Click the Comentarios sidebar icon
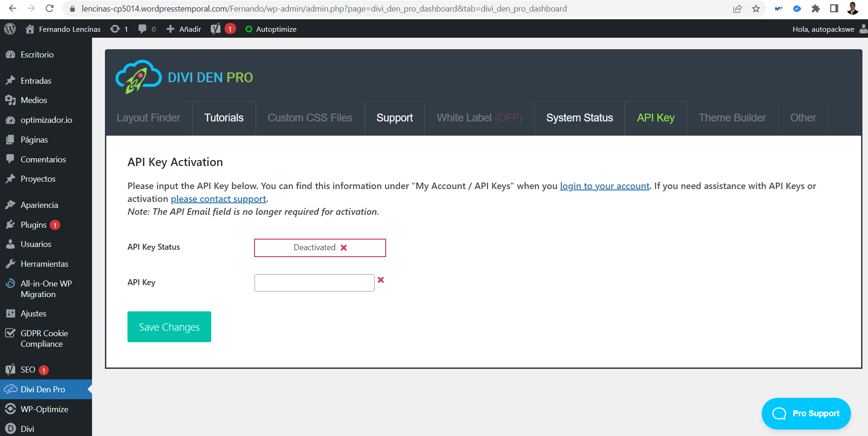 click(x=10, y=159)
